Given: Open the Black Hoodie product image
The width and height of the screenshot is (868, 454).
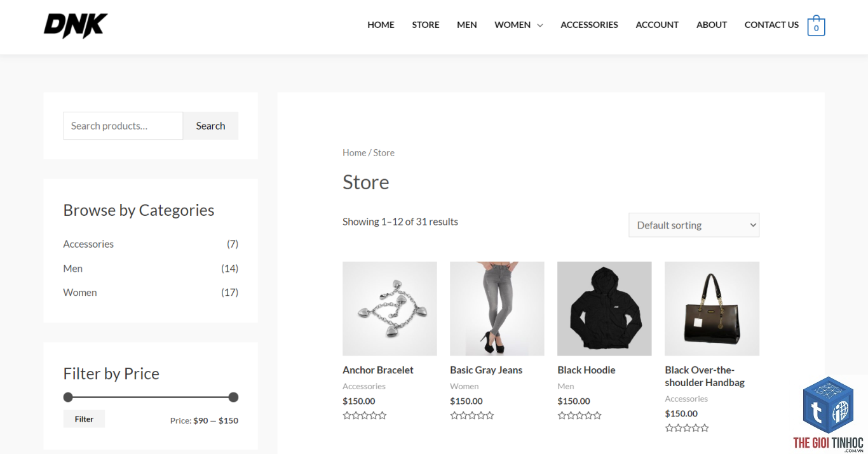Looking at the screenshot, I should (x=604, y=309).
